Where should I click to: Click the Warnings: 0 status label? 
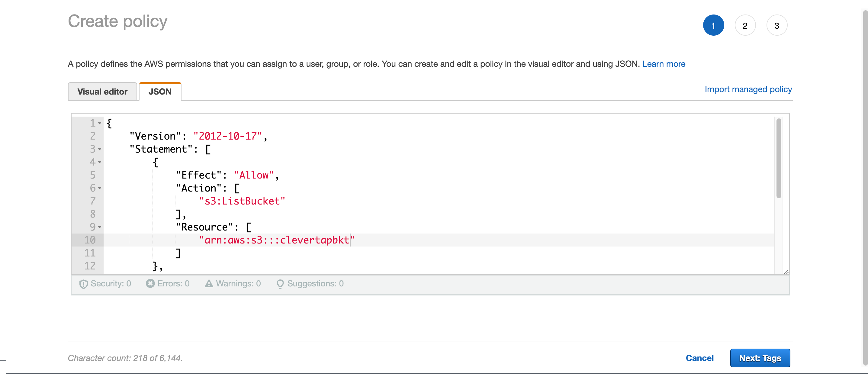point(238,284)
